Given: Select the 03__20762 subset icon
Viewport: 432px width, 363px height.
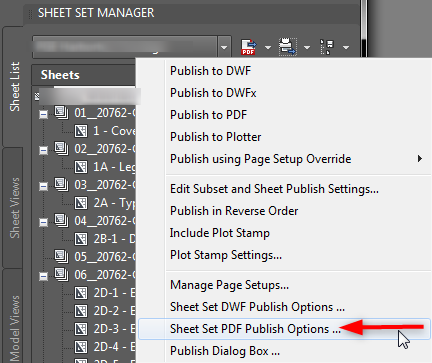Looking at the screenshot, I should point(61,185).
